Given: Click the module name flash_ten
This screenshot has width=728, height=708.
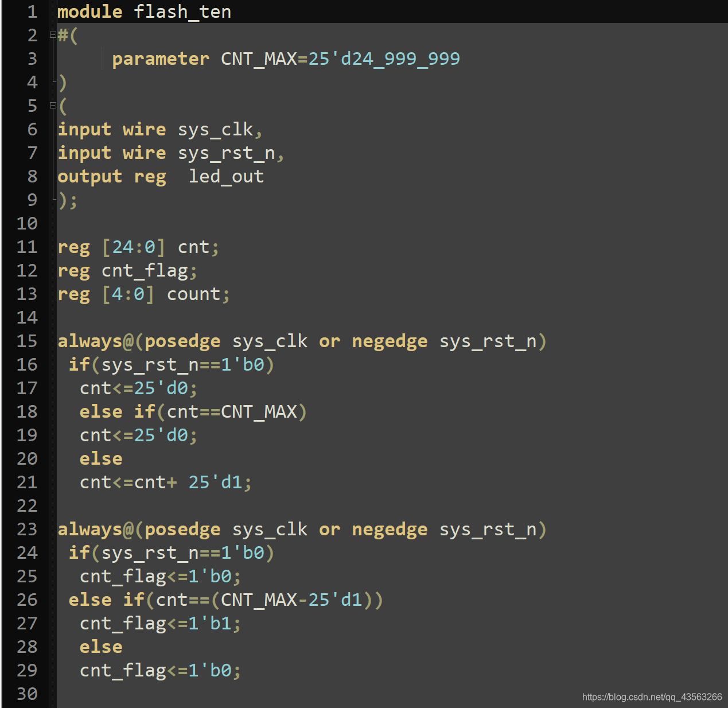Looking at the screenshot, I should (182, 12).
